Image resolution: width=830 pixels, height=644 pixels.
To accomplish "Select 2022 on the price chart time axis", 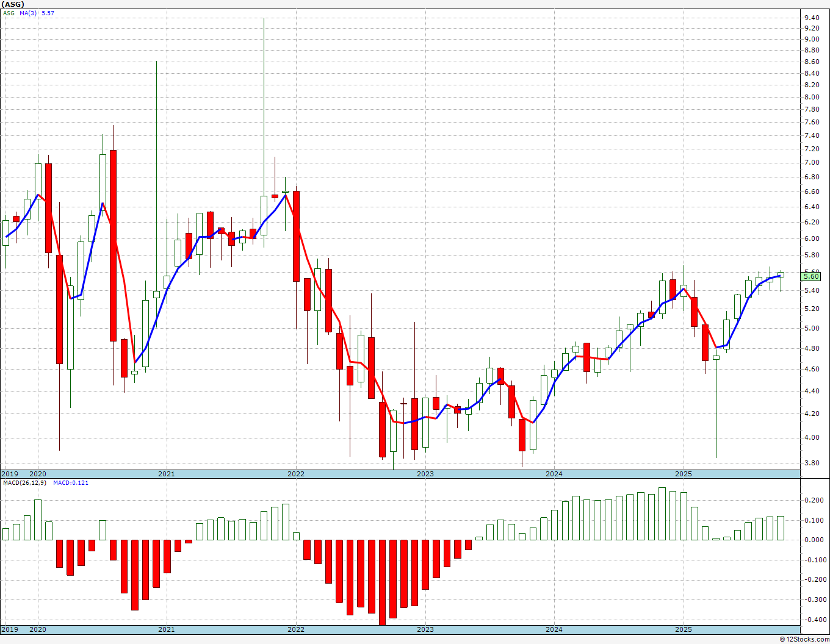I will [296, 474].
